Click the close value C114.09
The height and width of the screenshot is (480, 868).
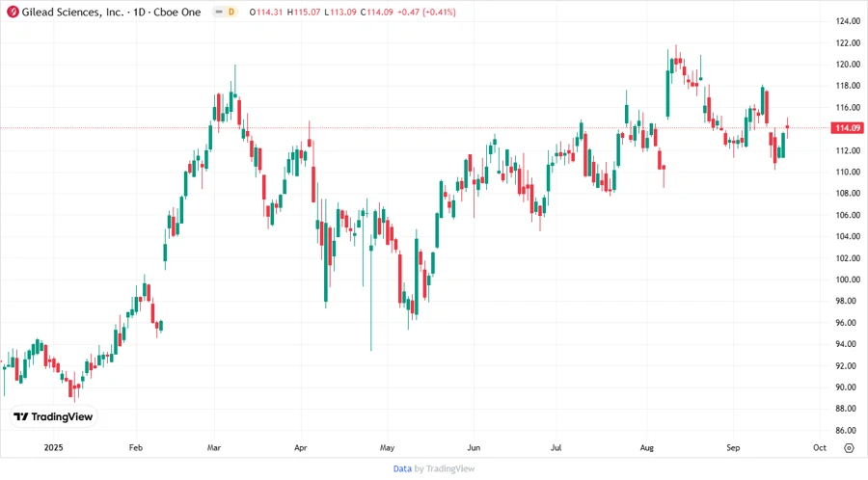(376, 13)
